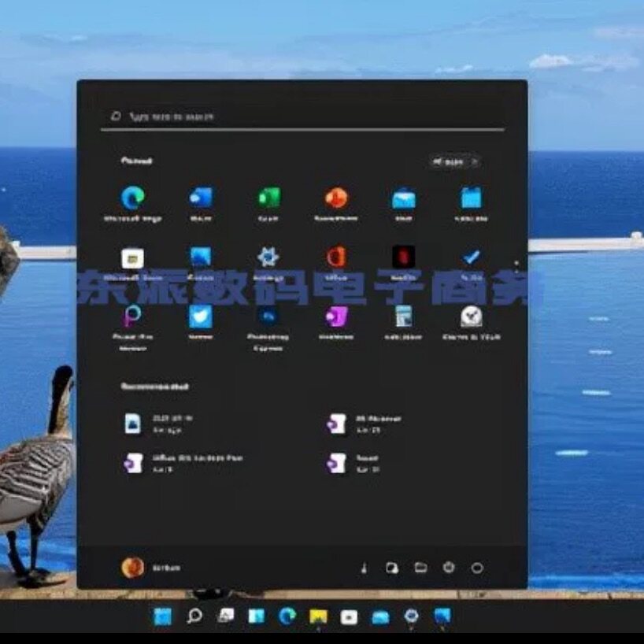The height and width of the screenshot is (644, 644).
Task: Open the pinned Excel app
Action: pos(268,203)
